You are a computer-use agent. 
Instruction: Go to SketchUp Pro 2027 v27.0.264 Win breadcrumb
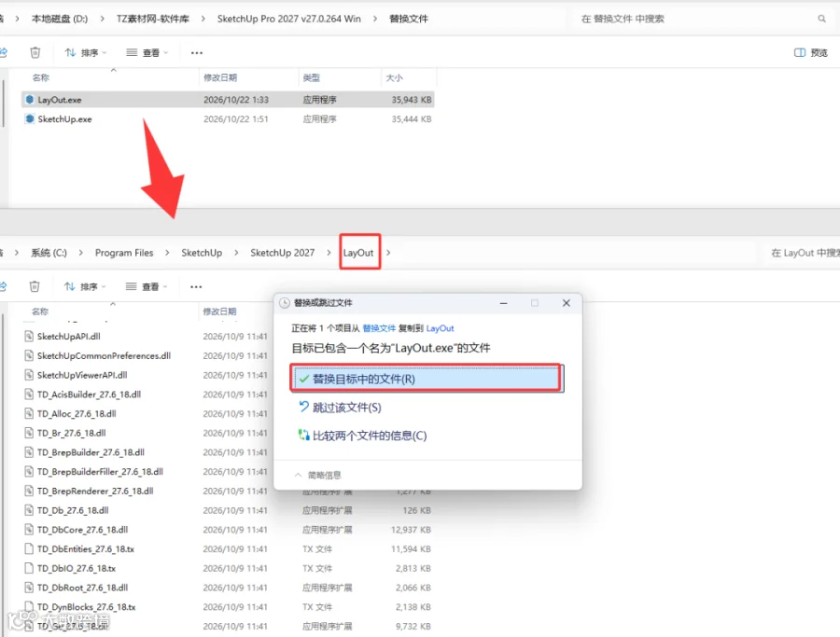(x=288, y=19)
